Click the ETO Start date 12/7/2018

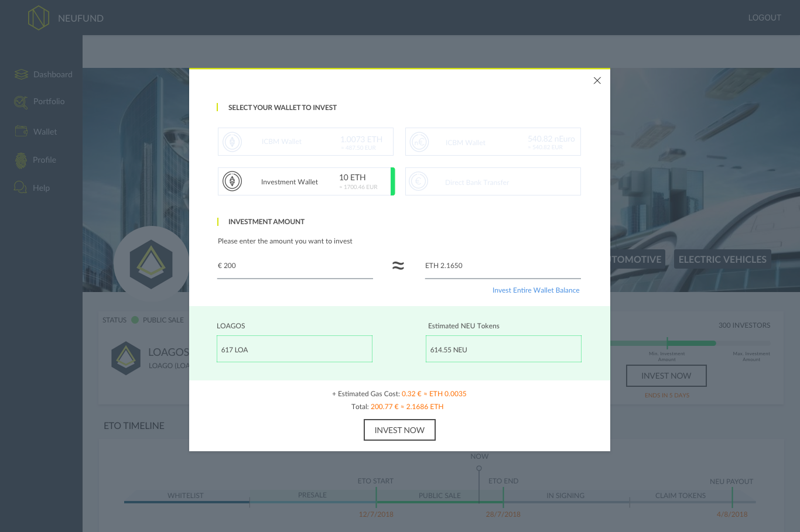[x=376, y=514]
